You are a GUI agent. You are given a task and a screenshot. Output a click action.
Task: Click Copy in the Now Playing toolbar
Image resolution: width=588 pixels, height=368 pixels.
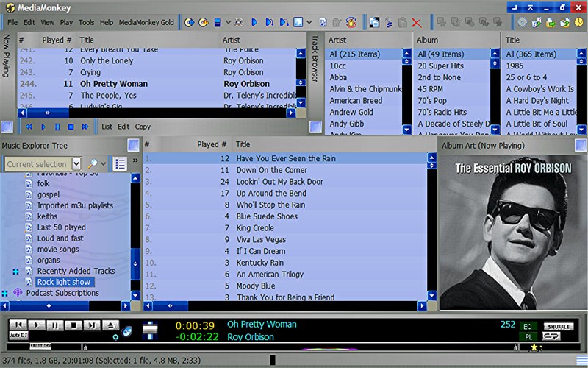coord(143,127)
